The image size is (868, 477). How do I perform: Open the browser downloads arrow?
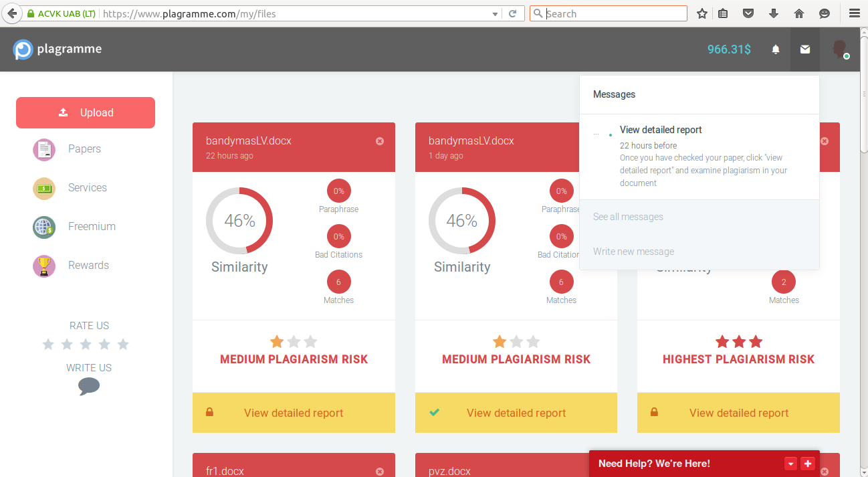point(774,13)
